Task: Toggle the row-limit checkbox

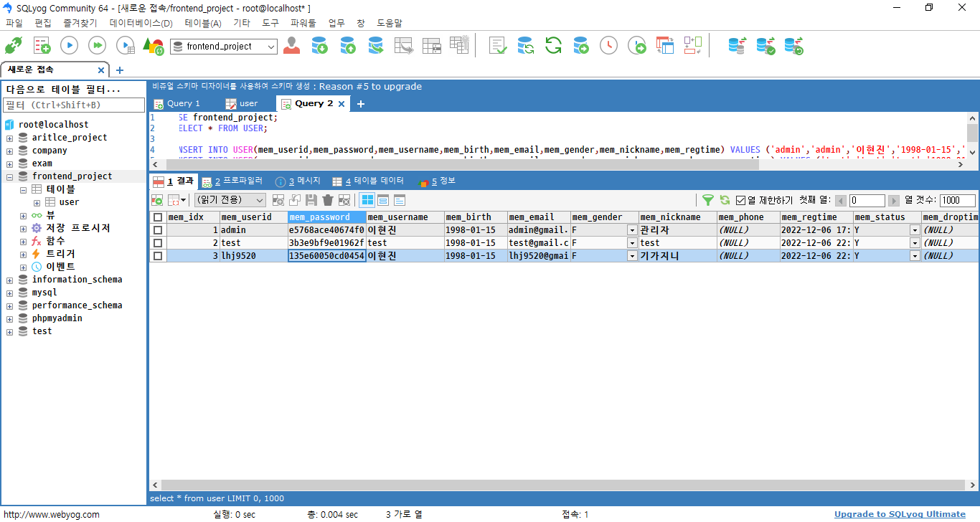Action: [x=741, y=200]
